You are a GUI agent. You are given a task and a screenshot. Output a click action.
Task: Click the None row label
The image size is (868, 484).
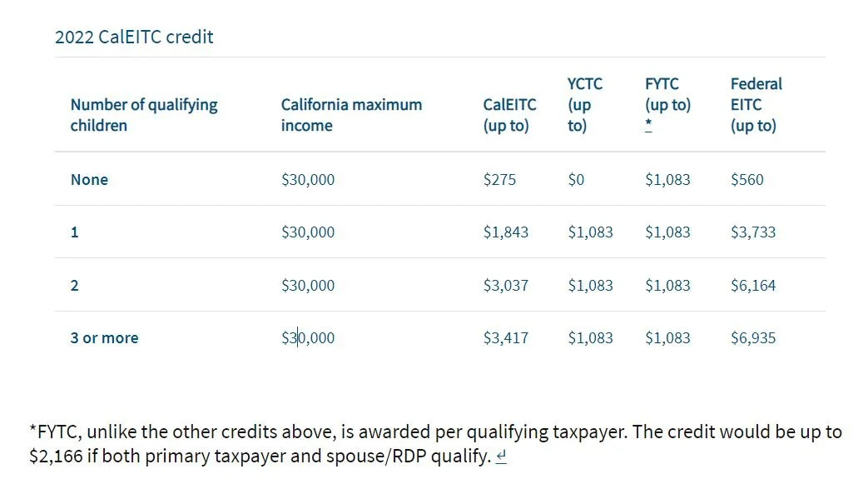point(89,180)
